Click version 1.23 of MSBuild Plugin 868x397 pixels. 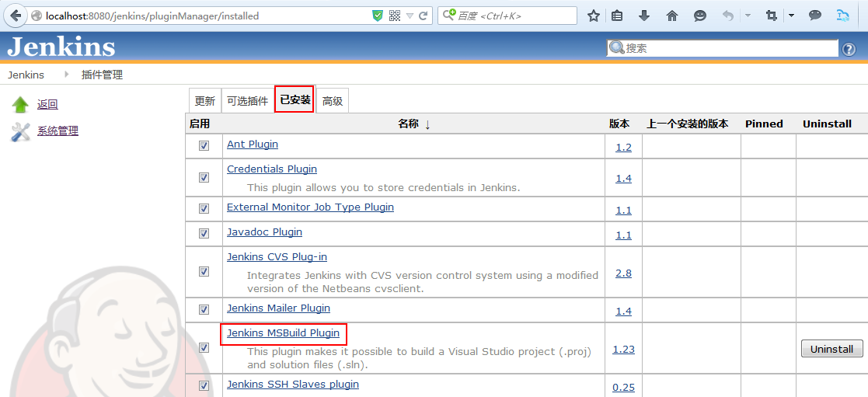tap(623, 350)
